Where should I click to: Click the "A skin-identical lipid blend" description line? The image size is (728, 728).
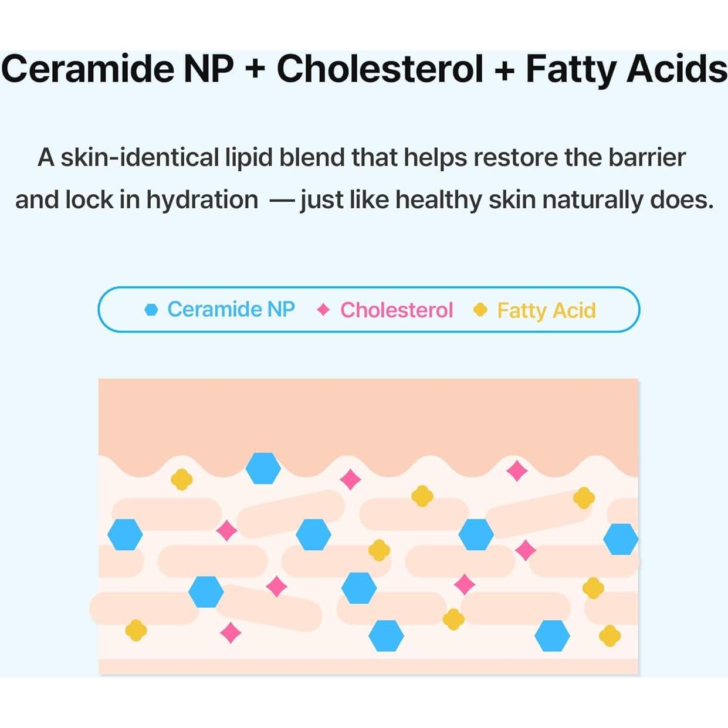click(361, 157)
